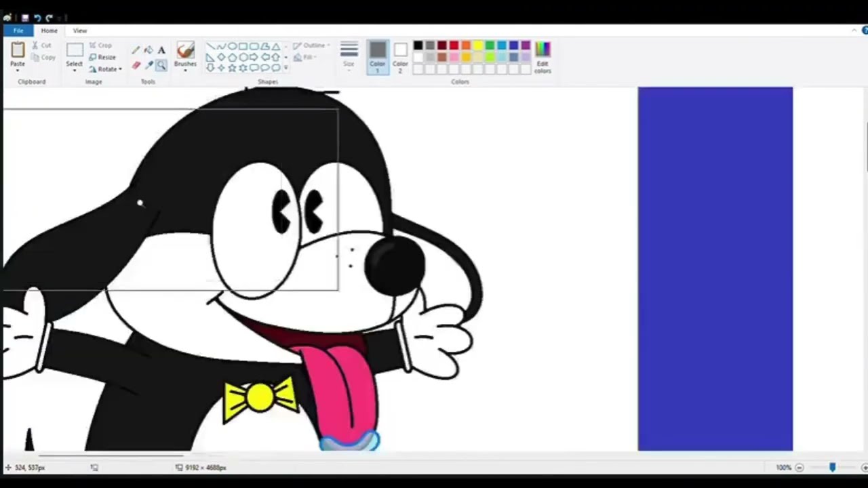Pick the green color swatch
This screenshot has width=868, height=488.
(x=490, y=45)
